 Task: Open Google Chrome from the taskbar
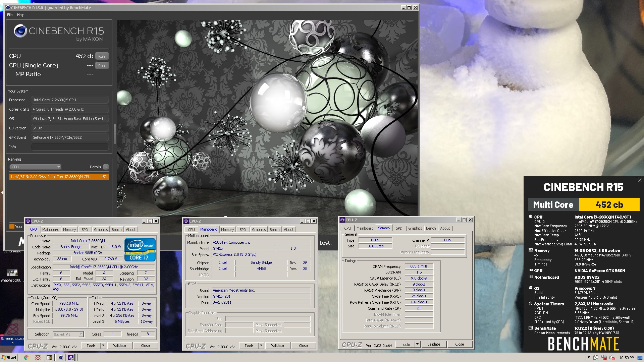pyautogui.click(x=26, y=358)
